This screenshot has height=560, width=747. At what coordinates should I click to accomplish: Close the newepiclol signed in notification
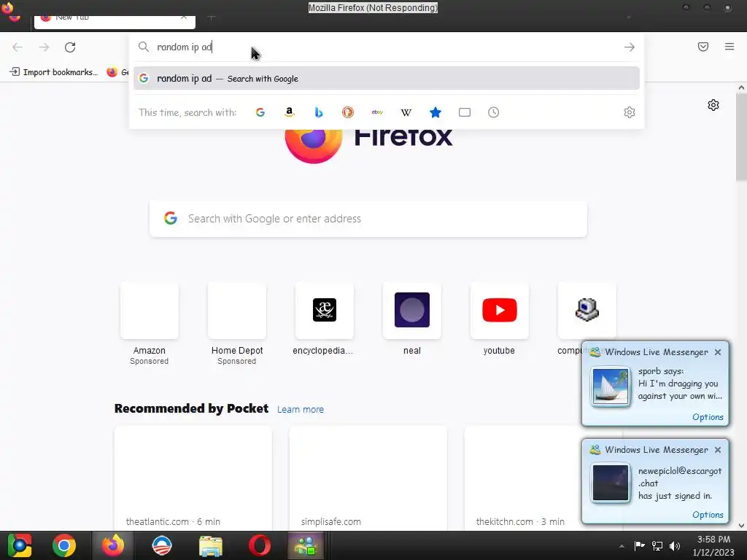(x=718, y=450)
